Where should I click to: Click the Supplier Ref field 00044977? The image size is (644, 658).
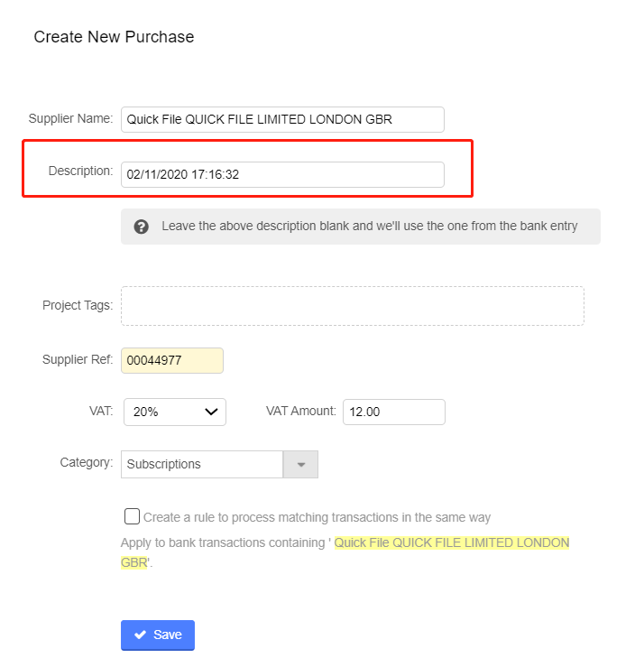(x=171, y=361)
